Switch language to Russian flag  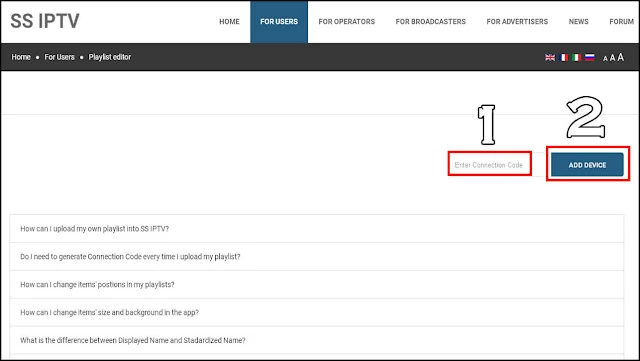pyautogui.click(x=589, y=58)
